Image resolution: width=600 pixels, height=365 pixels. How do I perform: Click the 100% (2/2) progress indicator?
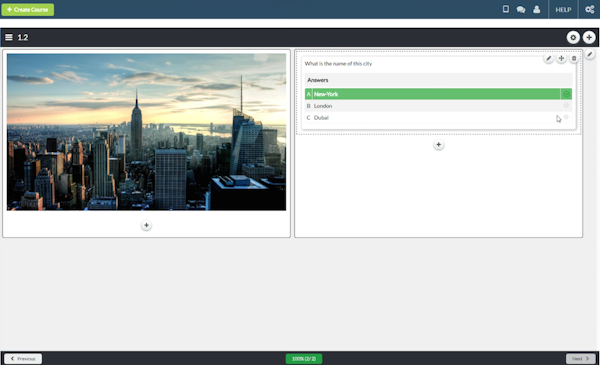304,358
